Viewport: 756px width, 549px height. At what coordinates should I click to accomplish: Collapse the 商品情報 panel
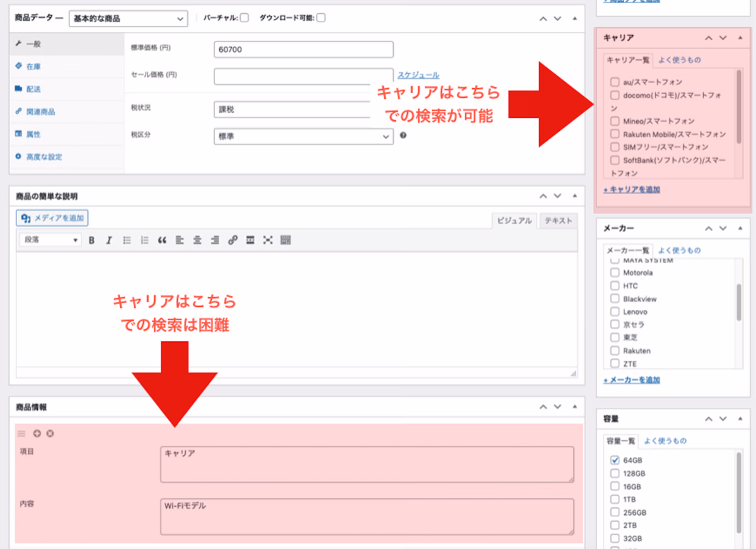[574, 407]
